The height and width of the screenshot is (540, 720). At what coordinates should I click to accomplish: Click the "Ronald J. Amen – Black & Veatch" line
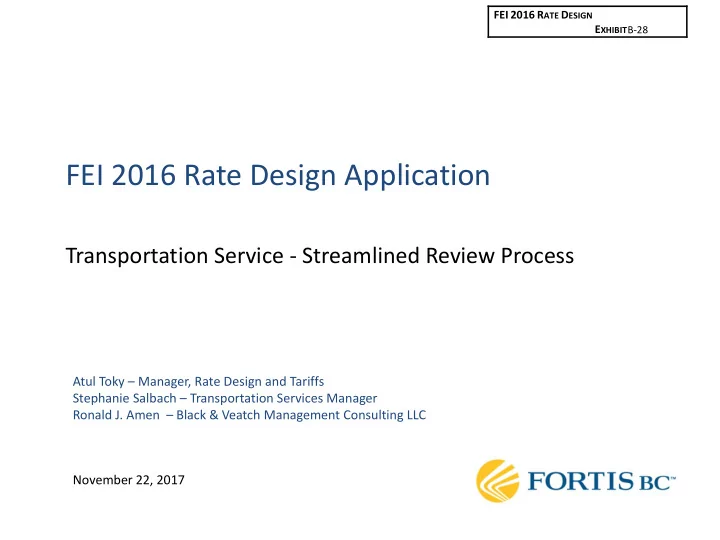click(249, 415)
